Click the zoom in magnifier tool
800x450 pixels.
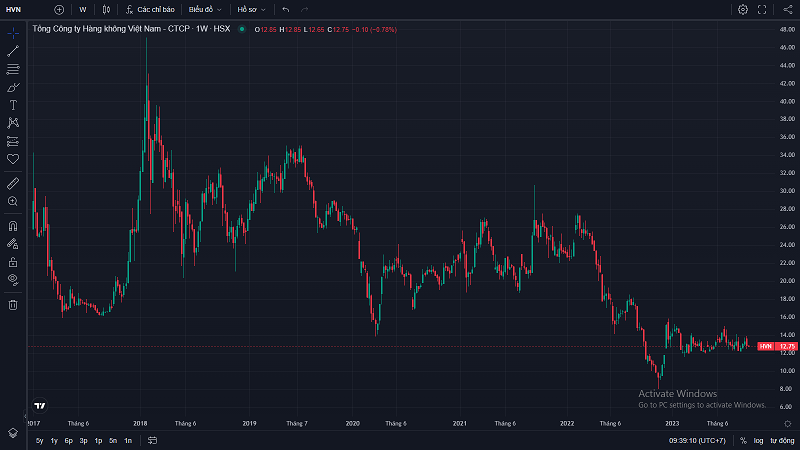tap(13, 201)
